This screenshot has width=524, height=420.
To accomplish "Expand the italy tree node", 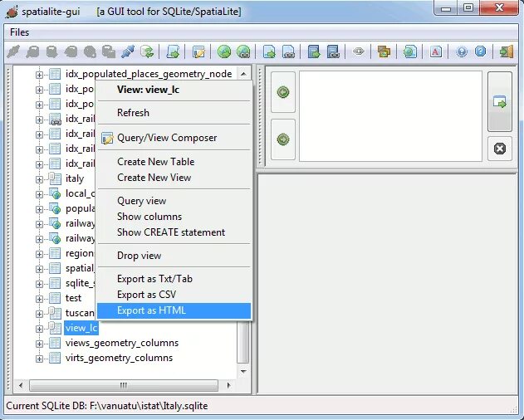I will tap(39, 180).
